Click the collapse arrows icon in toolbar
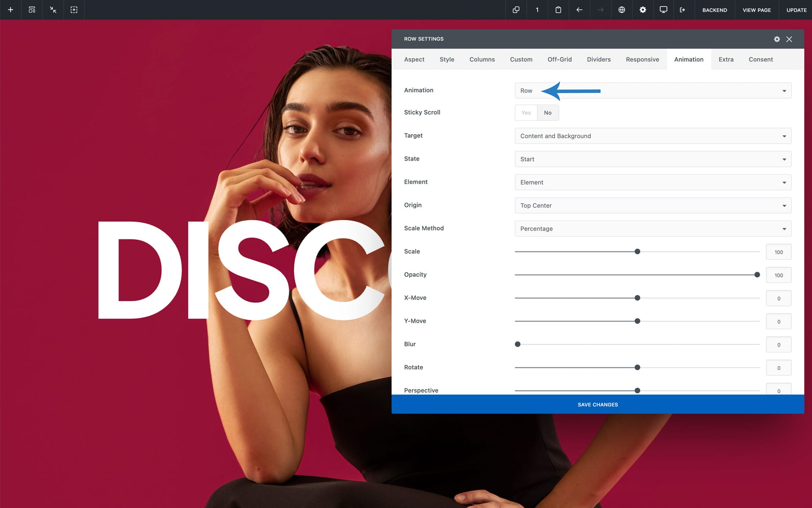812x508 pixels. 53,10
